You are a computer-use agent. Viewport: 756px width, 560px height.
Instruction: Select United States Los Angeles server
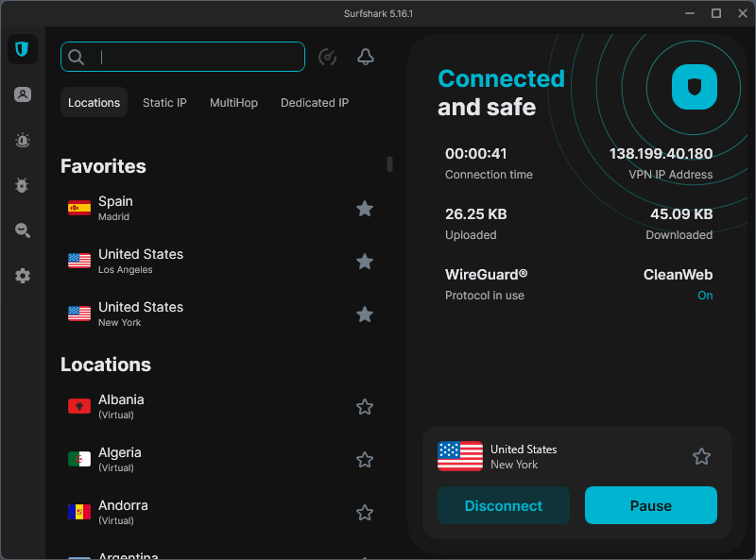[221, 262]
